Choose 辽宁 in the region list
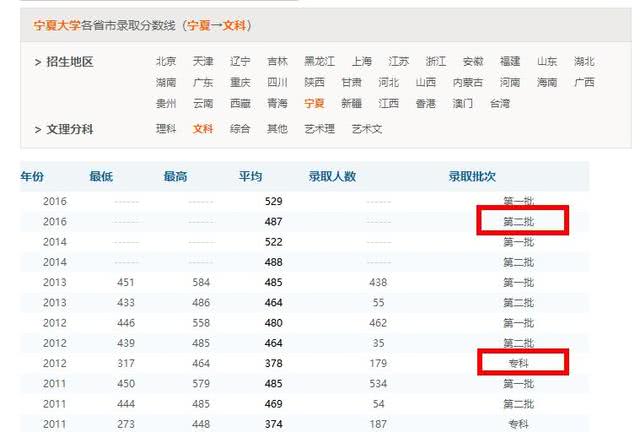Viewport: 640px width, 432px height. (240, 61)
